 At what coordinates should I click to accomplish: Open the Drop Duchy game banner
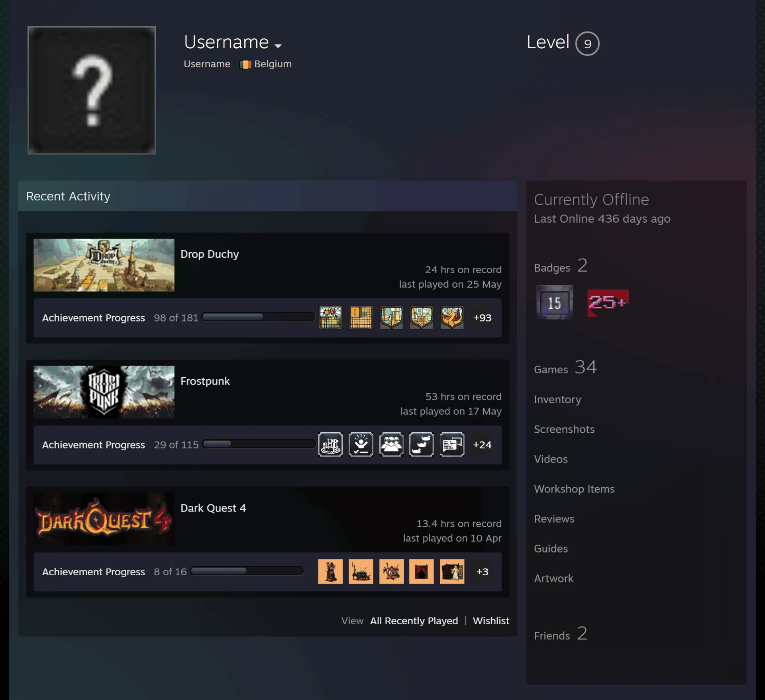point(104,265)
